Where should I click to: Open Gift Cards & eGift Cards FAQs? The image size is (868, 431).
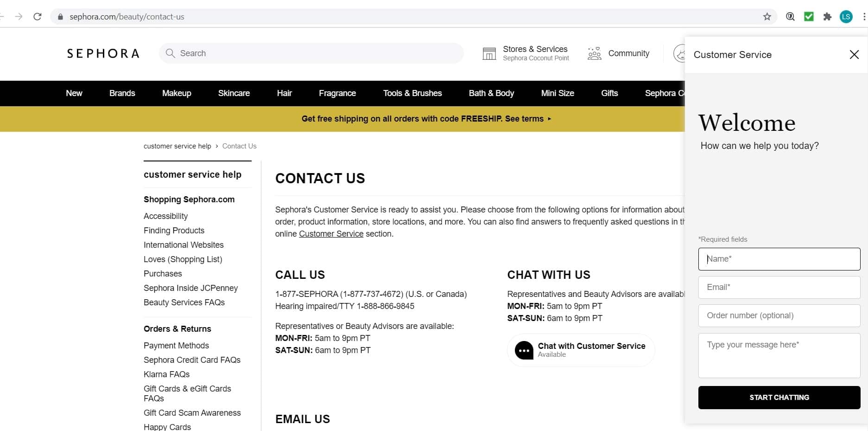coord(187,393)
